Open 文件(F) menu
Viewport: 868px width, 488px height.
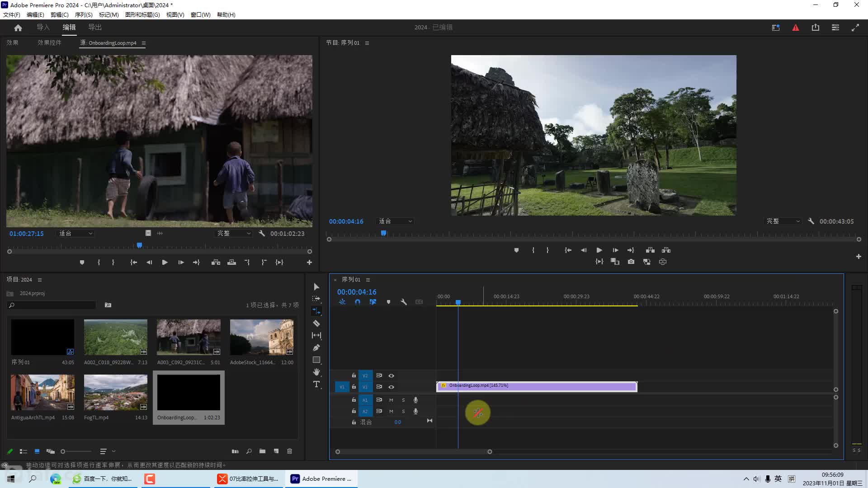(x=12, y=14)
